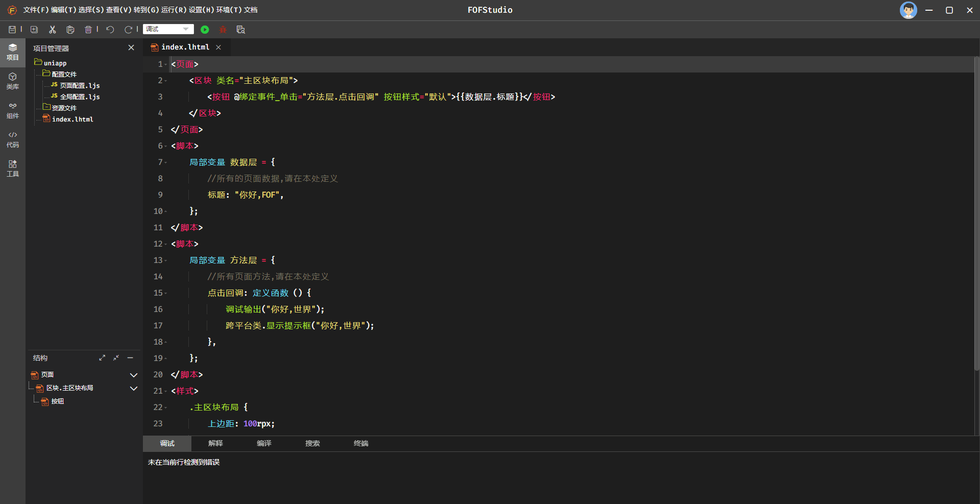Expand all in 结构 panel
This screenshot has height=504, width=980.
tap(102, 358)
